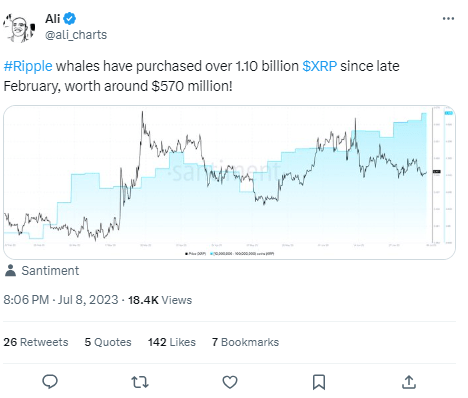Open the Santiment tagged account
The image size is (468, 398).
click(x=50, y=271)
